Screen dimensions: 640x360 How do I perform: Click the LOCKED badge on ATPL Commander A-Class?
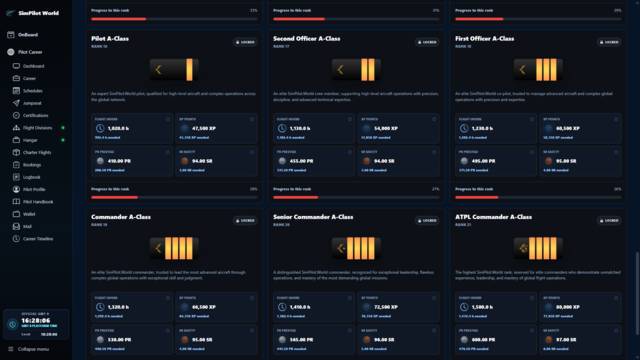tap(609, 220)
